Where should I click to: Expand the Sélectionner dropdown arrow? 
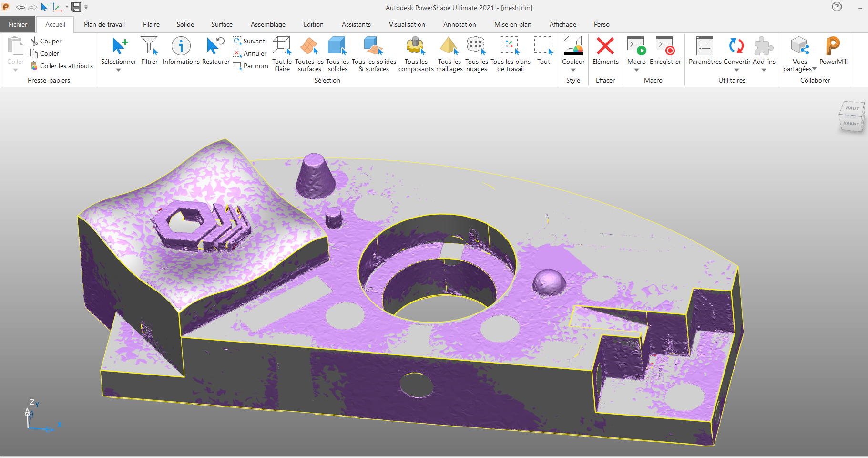[x=118, y=70]
